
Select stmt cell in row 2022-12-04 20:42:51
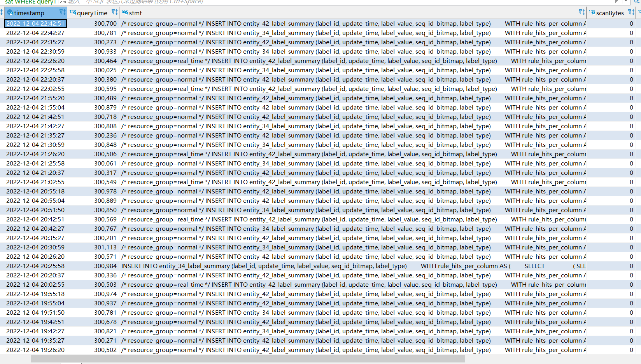353,219
